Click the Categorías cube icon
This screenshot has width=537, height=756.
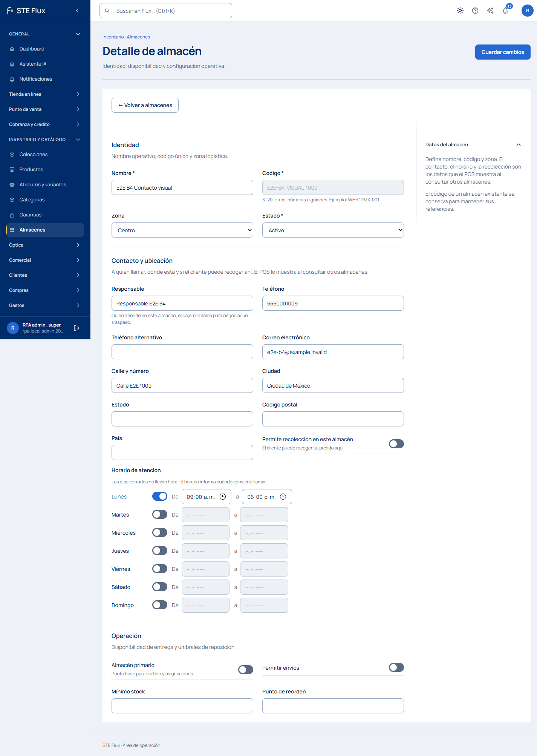(12, 200)
